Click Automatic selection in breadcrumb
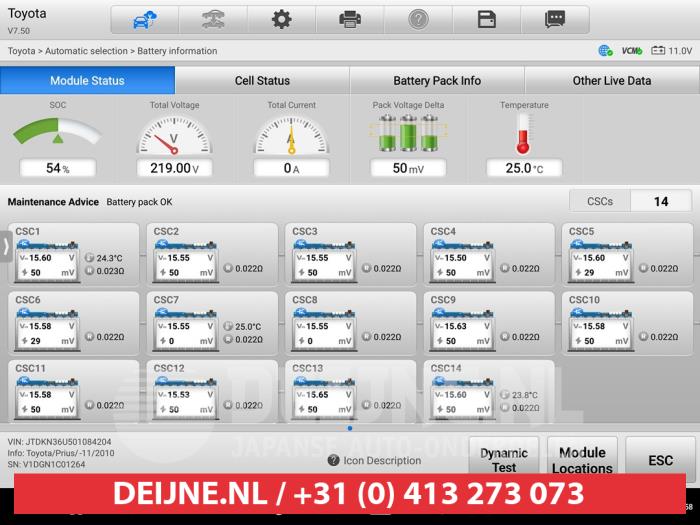The width and height of the screenshot is (700, 525). 86,51
